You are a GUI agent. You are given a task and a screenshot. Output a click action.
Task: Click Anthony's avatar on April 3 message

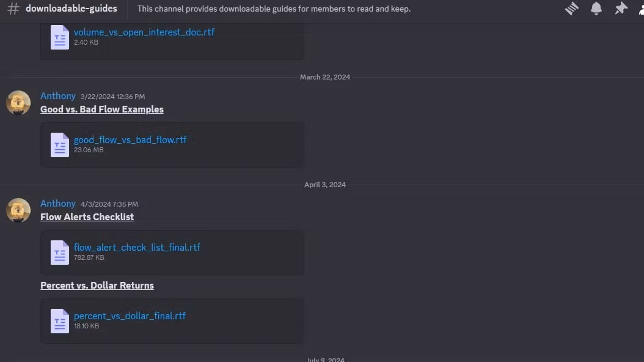18,210
